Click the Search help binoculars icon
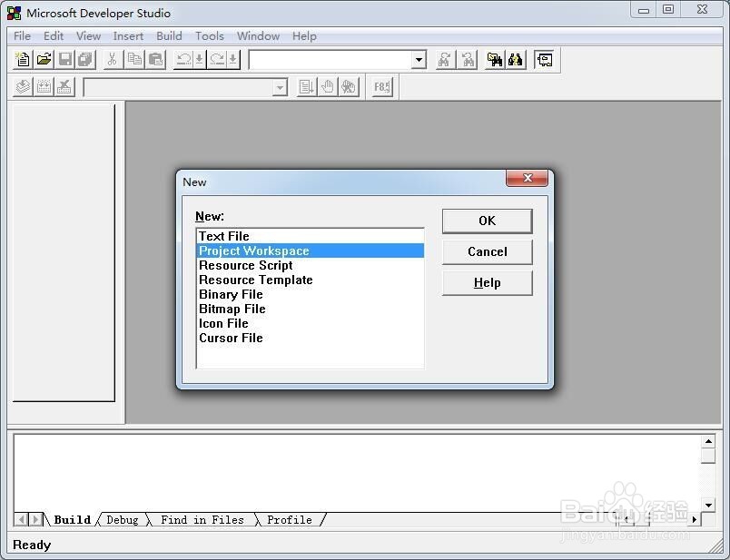Image resolution: width=730 pixels, height=560 pixels. tap(516, 60)
